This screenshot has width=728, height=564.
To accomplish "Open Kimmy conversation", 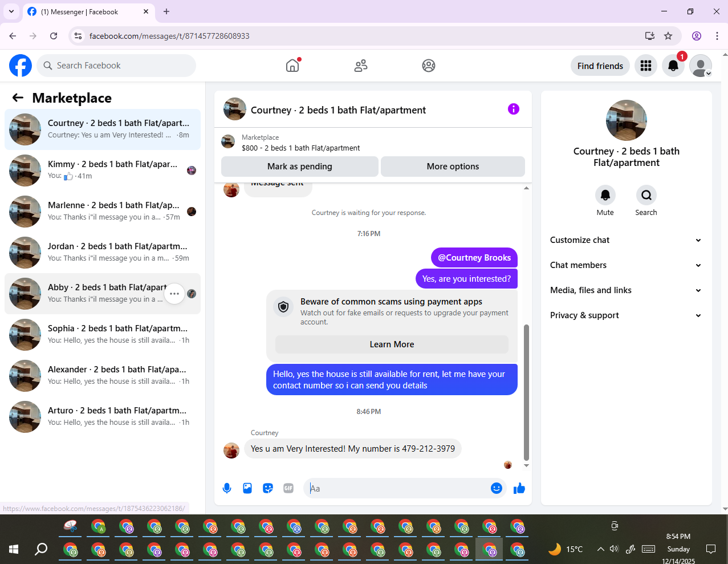I will pos(103,171).
